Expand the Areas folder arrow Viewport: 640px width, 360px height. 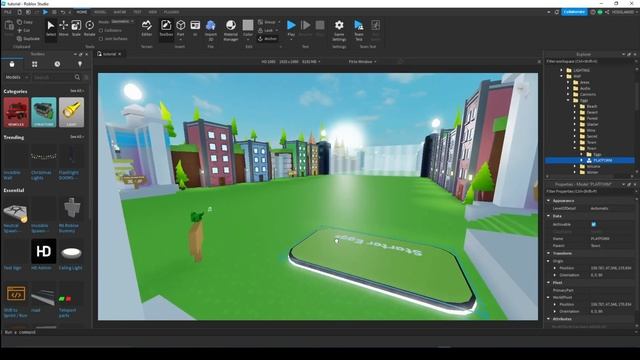[x=568, y=82]
